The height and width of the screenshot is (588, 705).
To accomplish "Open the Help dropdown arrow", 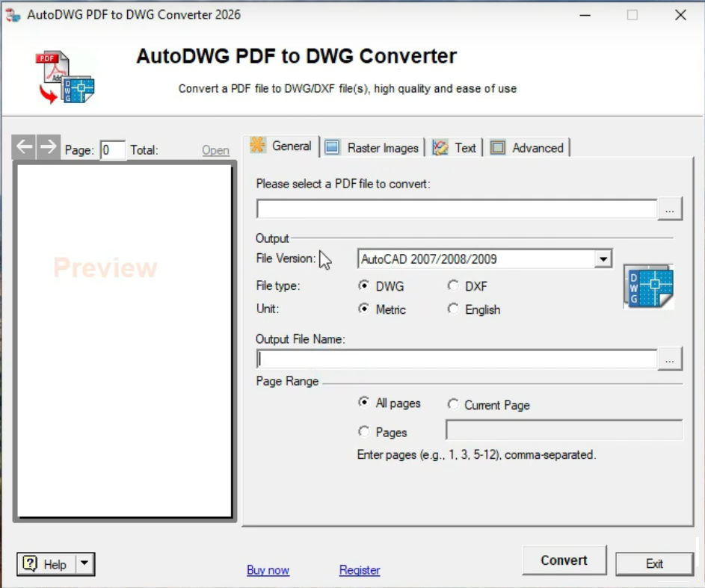I will click(x=84, y=564).
